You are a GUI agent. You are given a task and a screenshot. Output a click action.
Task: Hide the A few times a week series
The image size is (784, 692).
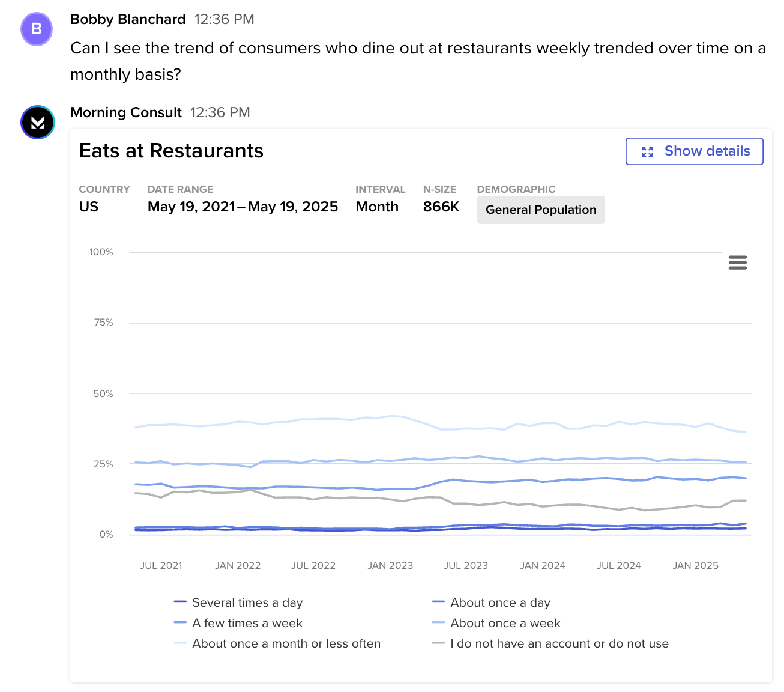(x=247, y=623)
